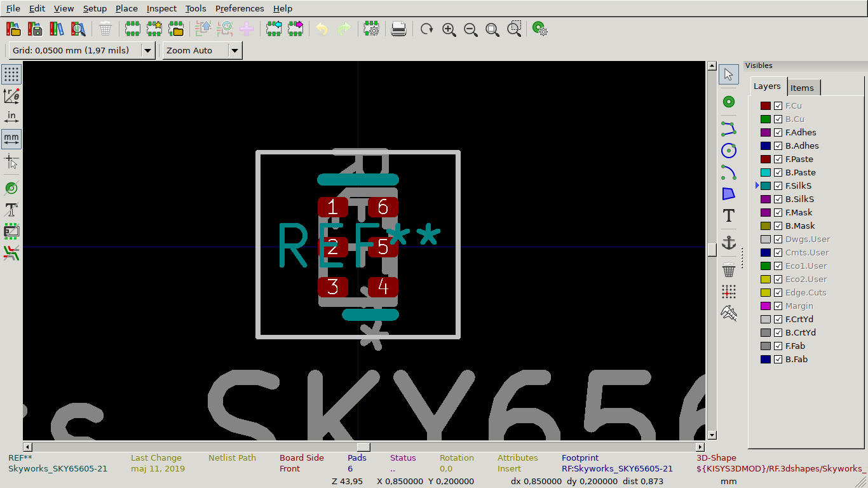This screenshot has height=488, width=868.
Task: Toggle full-window crosshair cursor shape
Action: click(x=11, y=161)
